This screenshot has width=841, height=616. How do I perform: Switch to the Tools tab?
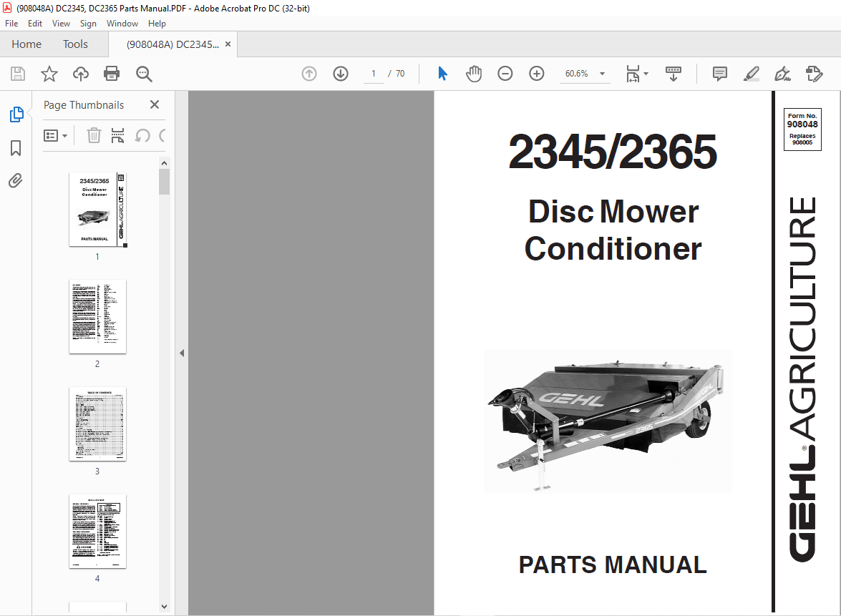click(75, 44)
